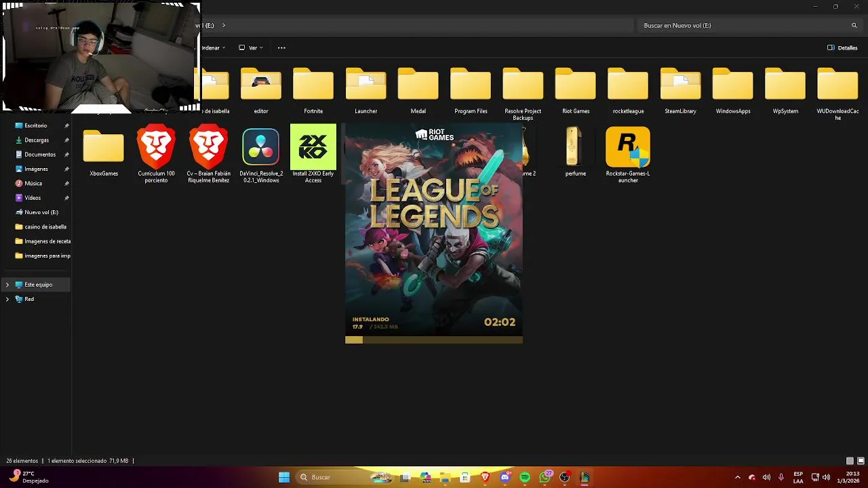Open Microsoft Store from the taskbar
The height and width of the screenshot is (488, 868).
(465, 477)
